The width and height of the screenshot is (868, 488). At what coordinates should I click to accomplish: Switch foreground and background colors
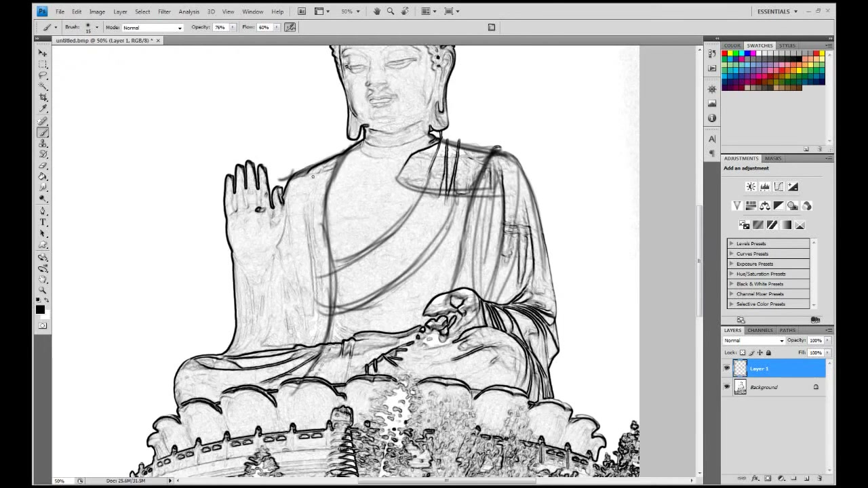point(46,300)
